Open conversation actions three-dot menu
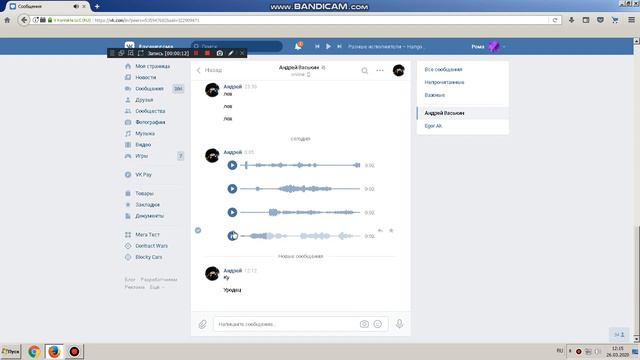Screen dimensions: 640x360 pyautogui.click(x=380, y=71)
